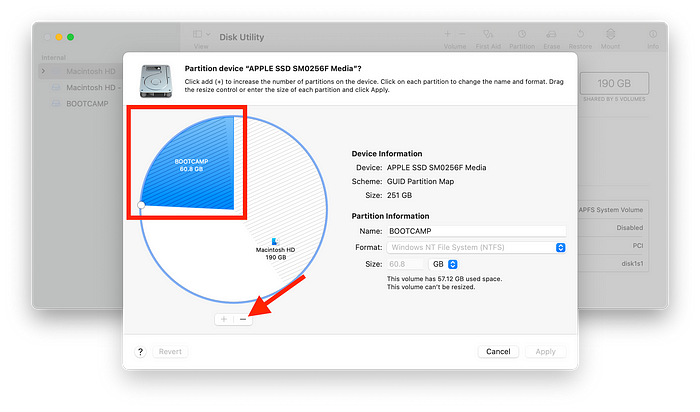Click the Apply button
700x412 pixels.
pyautogui.click(x=546, y=352)
